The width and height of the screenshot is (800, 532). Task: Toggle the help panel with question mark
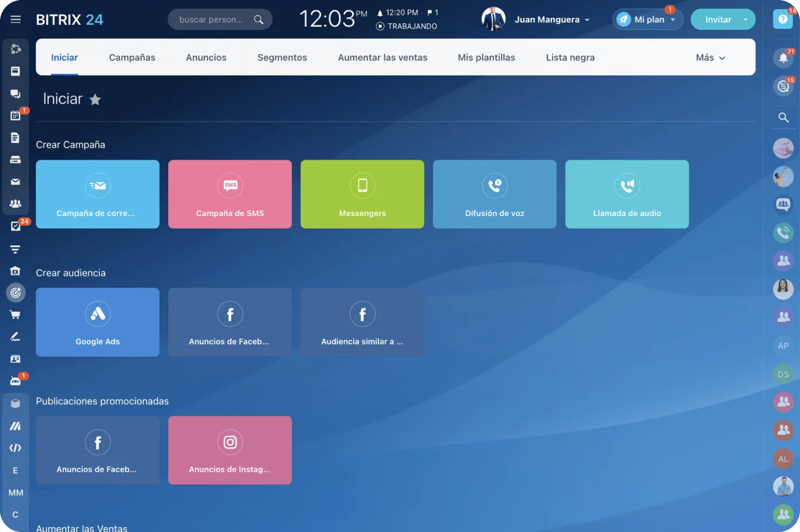(x=782, y=19)
